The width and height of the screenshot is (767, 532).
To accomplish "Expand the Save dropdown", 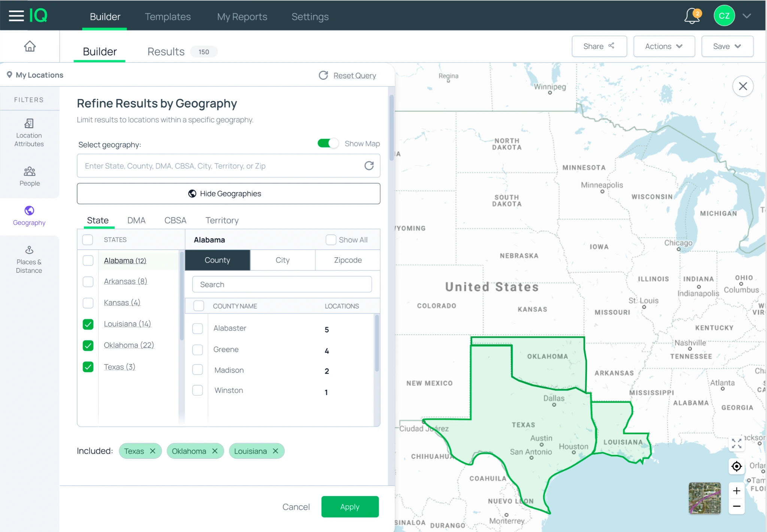I will coord(727,46).
